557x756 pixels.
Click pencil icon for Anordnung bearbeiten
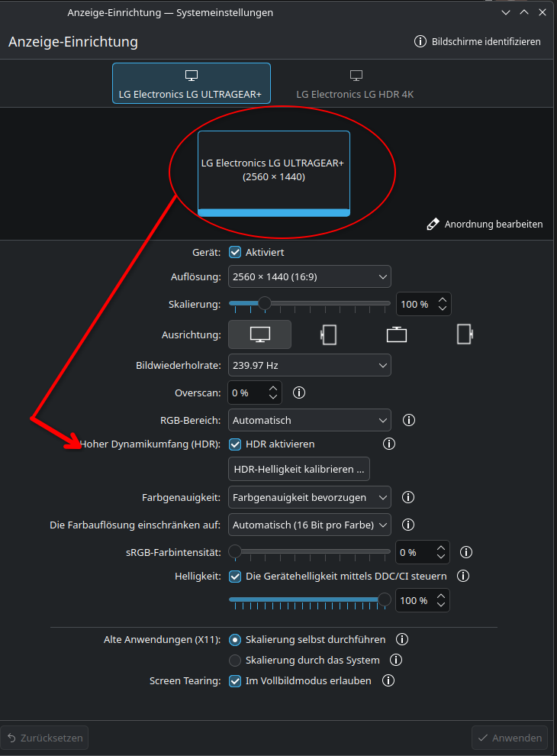(433, 225)
